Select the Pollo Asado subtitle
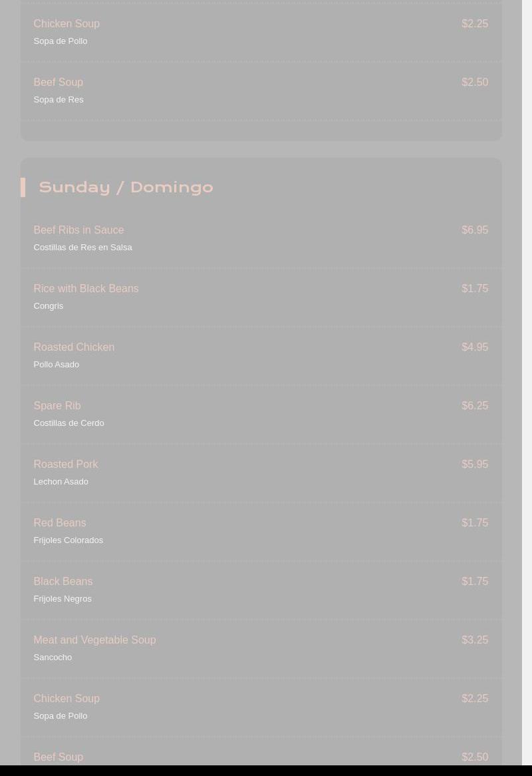 pyautogui.click(x=56, y=365)
